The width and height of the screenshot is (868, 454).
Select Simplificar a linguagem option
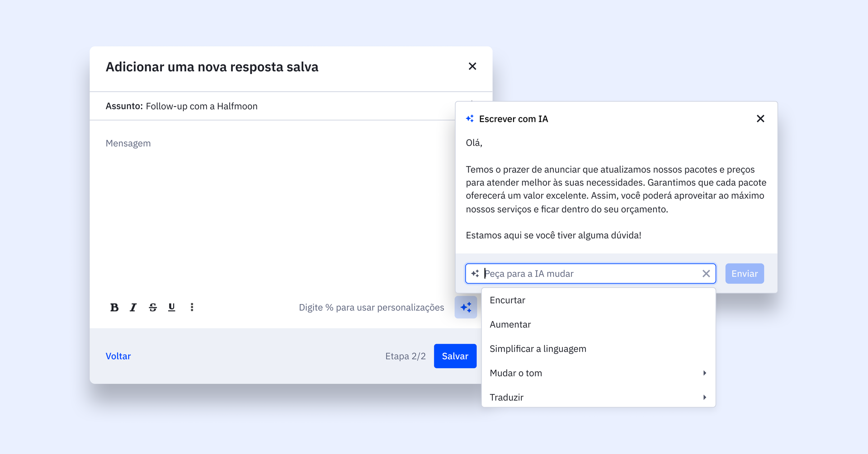(x=538, y=349)
